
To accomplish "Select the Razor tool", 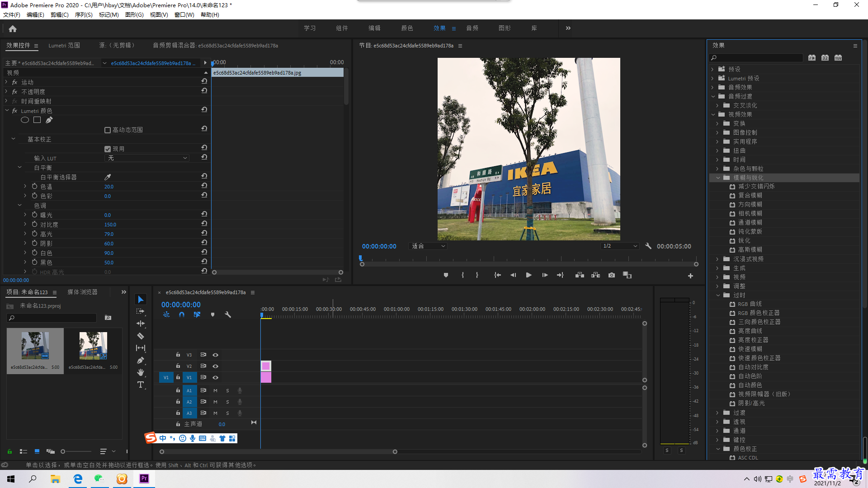I will pos(141,336).
